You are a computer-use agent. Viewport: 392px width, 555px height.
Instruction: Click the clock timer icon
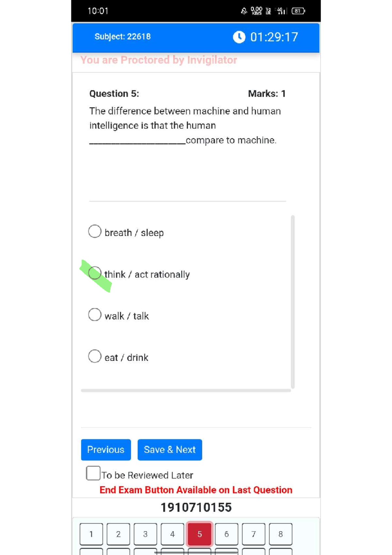pyautogui.click(x=239, y=37)
